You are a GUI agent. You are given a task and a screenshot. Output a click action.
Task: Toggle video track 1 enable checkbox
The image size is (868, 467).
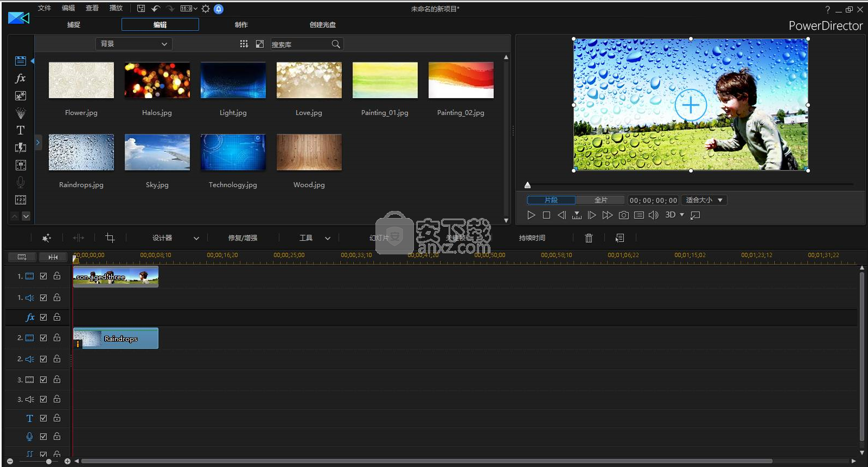coord(43,276)
